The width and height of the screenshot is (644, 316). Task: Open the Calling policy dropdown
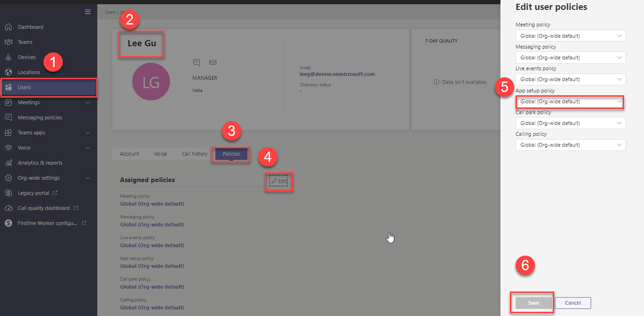tap(570, 145)
